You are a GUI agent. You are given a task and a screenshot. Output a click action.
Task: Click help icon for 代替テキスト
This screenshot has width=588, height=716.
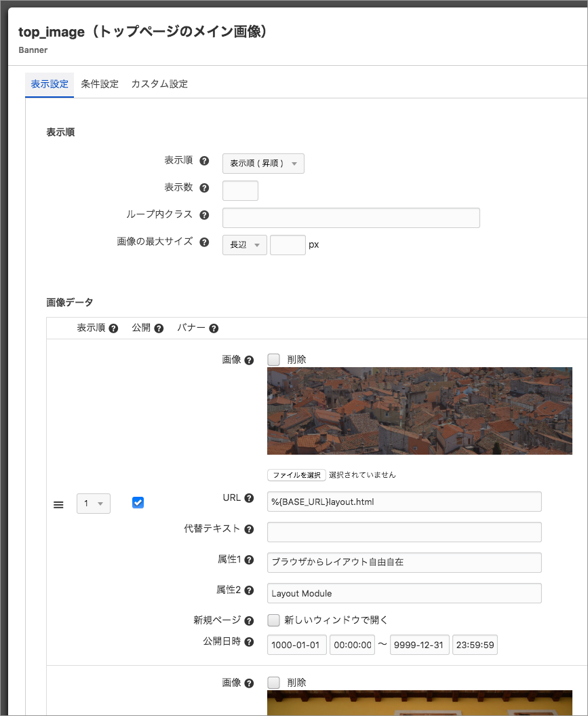(x=249, y=529)
